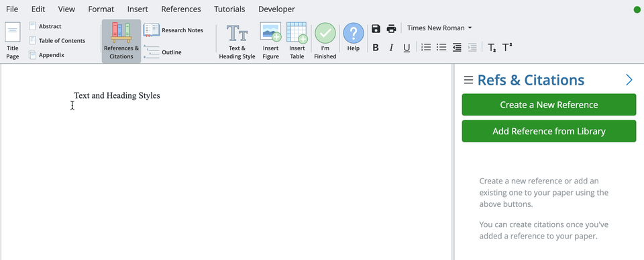Apply superscript formatting
644x260 pixels.
pos(507,47)
